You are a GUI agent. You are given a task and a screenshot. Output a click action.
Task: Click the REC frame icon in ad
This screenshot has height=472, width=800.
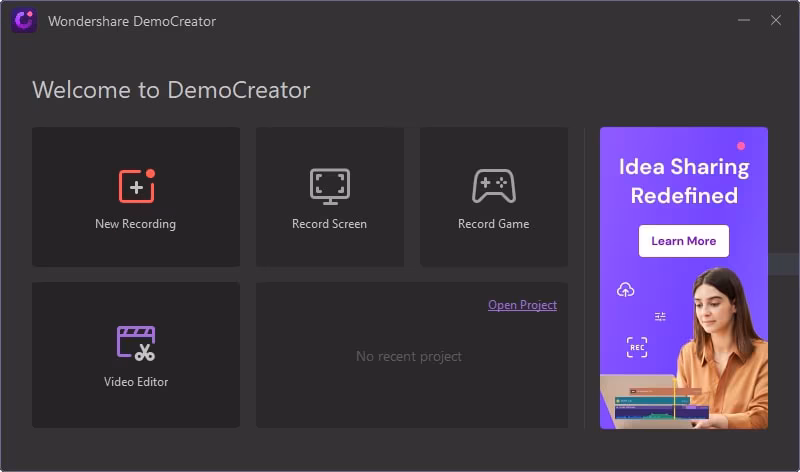[637, 347]
